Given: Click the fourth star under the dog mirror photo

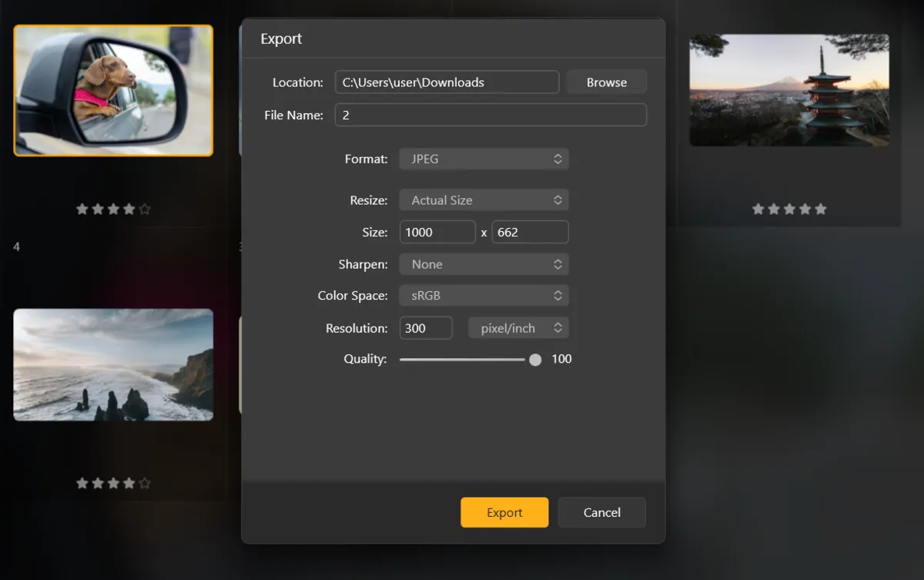Looking at the screenshot, I should pos(129,208).
